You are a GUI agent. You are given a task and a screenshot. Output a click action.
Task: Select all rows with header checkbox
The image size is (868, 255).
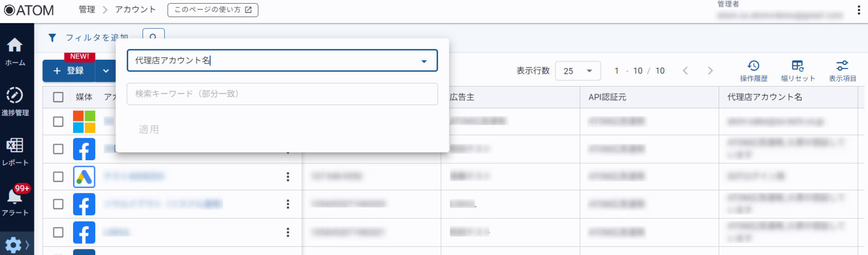click(58, 97)
